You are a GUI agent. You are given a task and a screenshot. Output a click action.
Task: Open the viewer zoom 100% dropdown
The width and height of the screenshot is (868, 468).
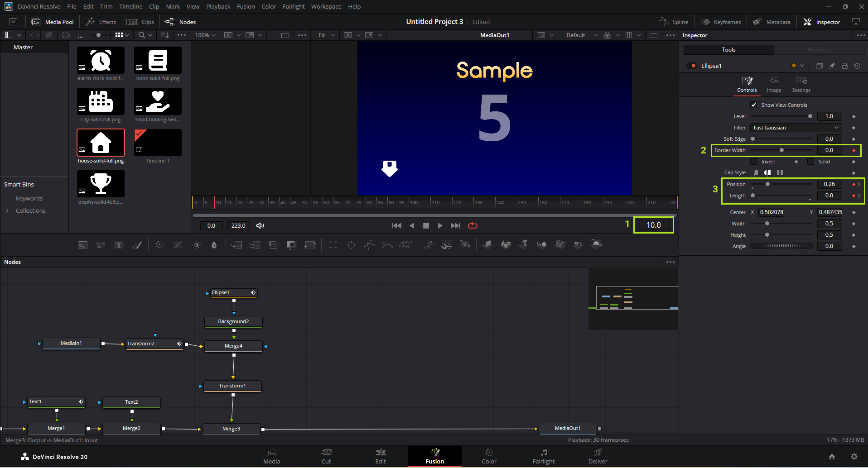coord(205,35)
